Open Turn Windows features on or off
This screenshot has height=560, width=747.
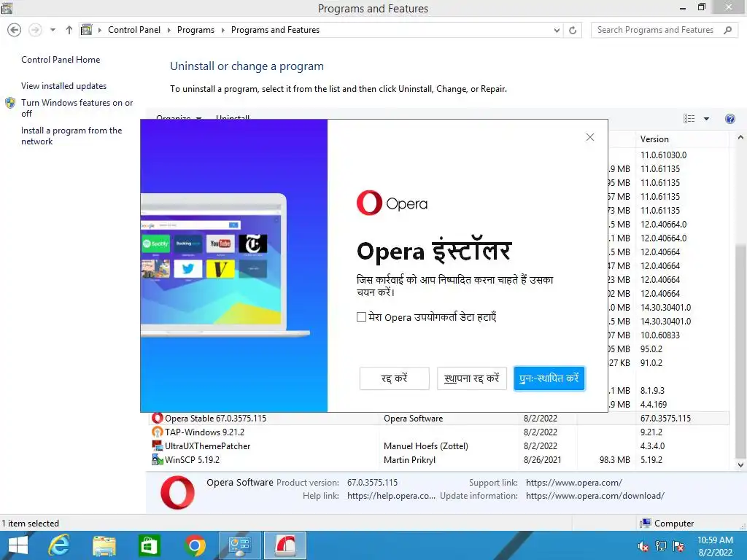click(77, 108)
